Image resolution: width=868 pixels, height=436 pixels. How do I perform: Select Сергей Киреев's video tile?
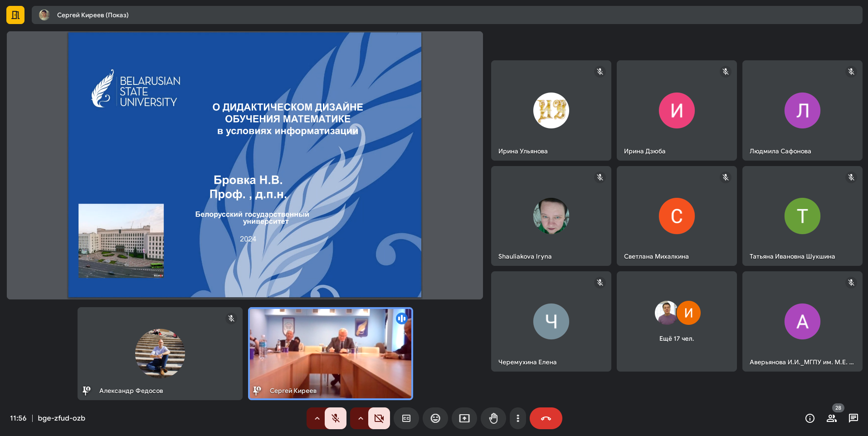330,353
